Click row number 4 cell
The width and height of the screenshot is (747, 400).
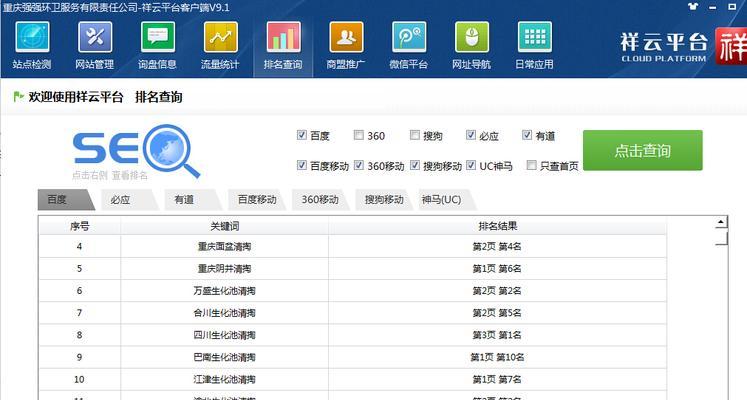point(80,247)
